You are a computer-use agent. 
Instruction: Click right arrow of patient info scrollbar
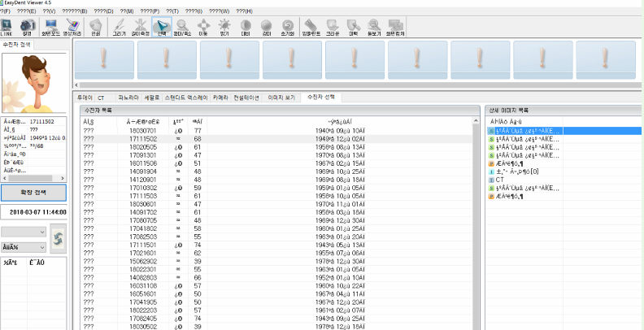(x=63, y=178)
